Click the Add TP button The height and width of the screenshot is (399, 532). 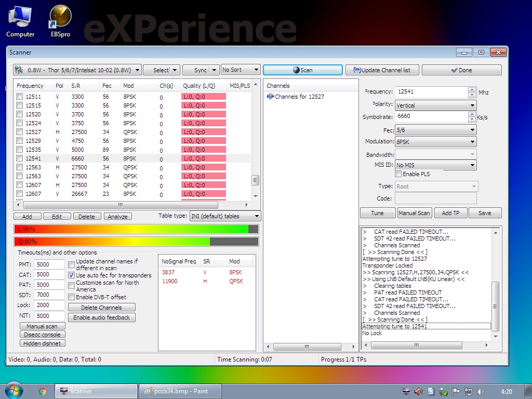point(450,212)
